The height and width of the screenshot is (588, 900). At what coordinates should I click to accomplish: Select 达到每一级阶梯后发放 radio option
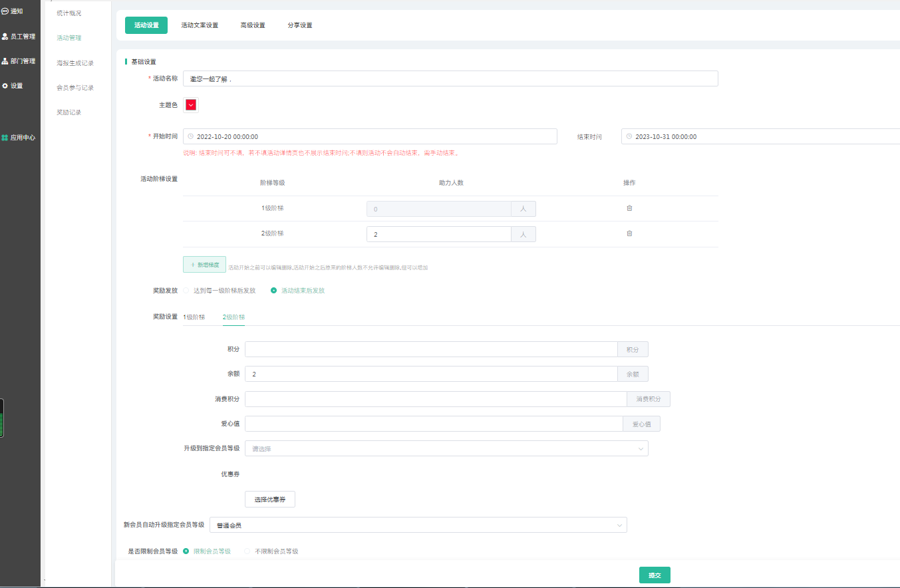(187, 291)
